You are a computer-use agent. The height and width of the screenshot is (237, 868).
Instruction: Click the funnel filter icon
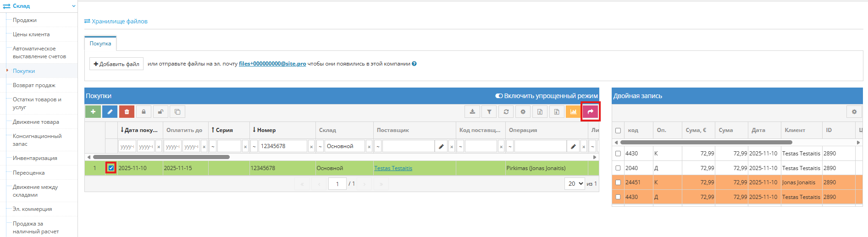489,111
